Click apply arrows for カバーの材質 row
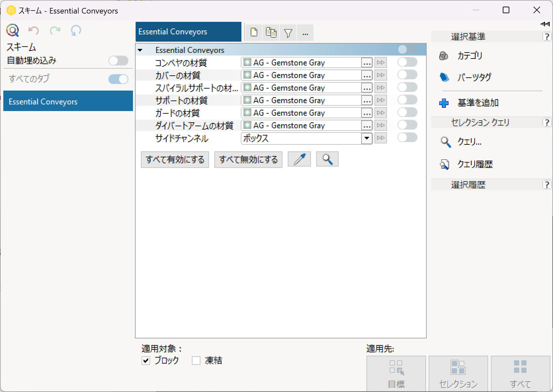 point(381,75)
